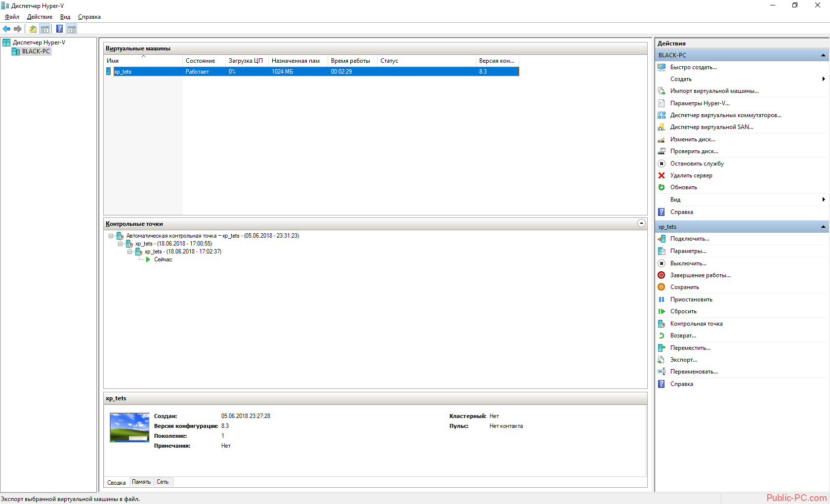Switch to the Сеть tab
This screenshot has width=830, height=504.
point(163,482)
